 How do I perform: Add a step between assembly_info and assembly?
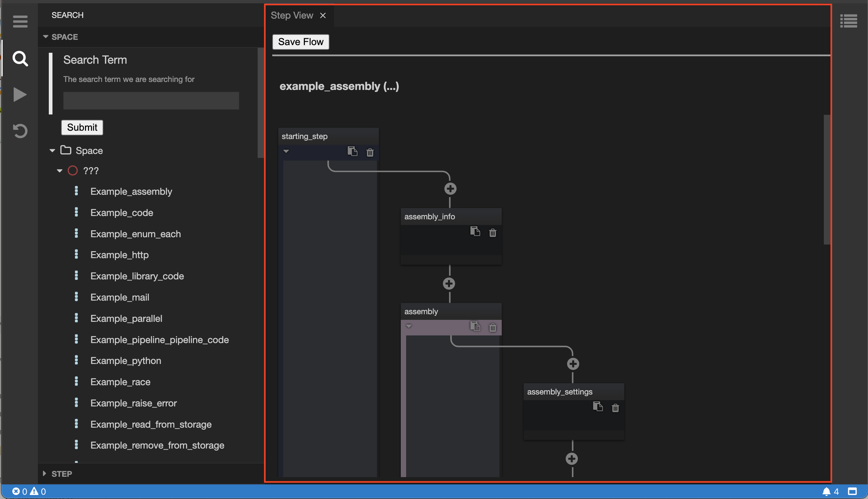449,283
